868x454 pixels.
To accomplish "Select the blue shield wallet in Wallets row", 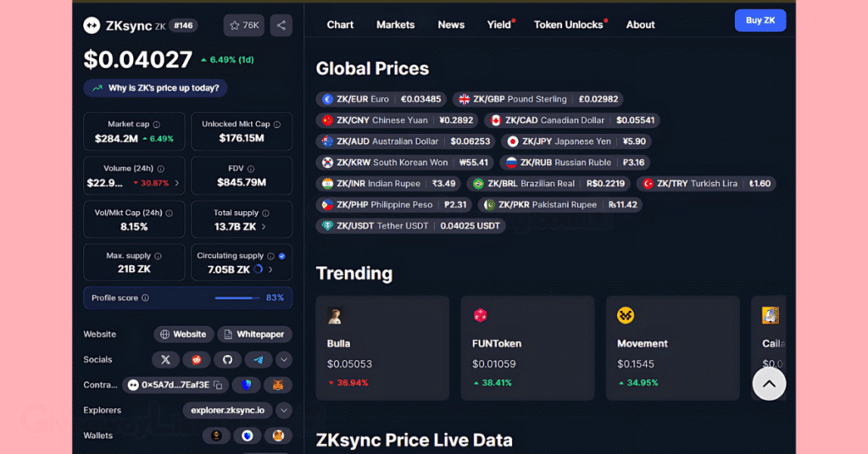I will point(248,435).
